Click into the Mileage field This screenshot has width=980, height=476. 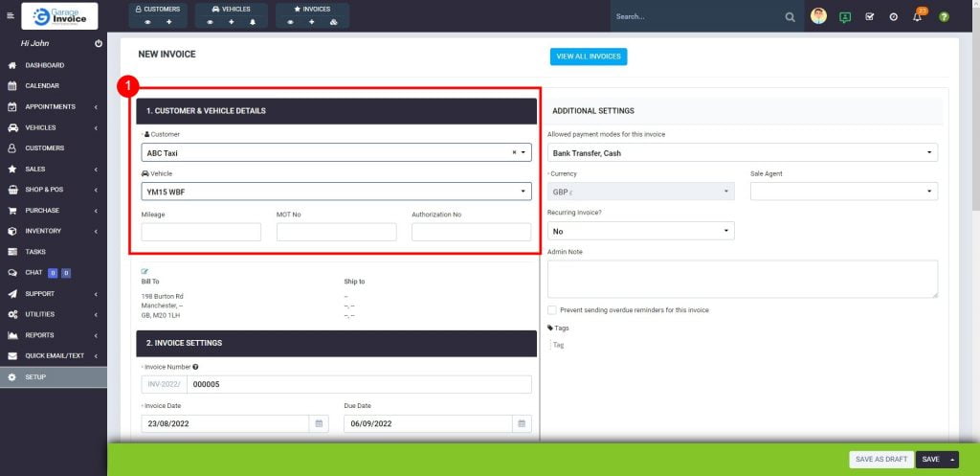pyautogui.click(x=201, y=232)
